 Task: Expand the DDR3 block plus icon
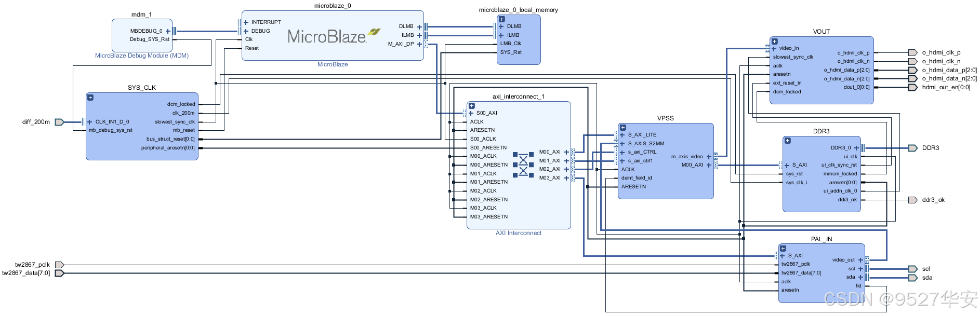788,141
